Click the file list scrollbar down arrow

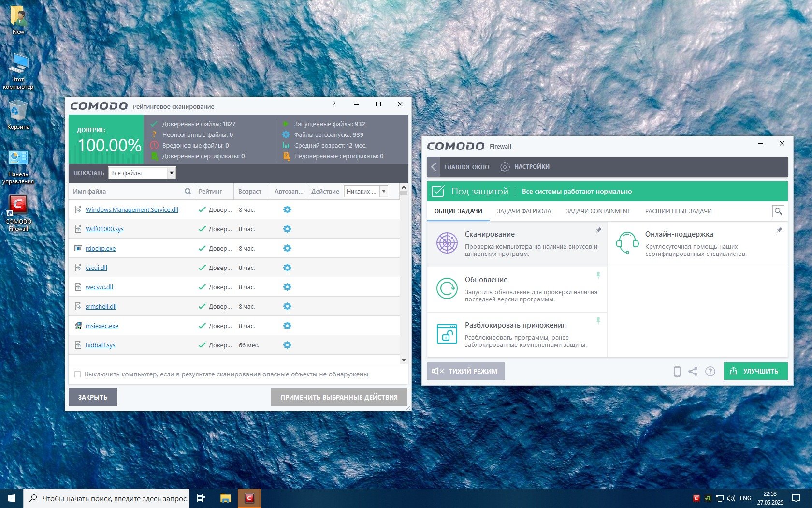404,359
